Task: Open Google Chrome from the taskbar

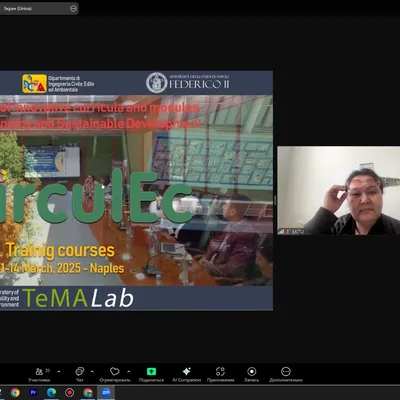Action: (15, 392)
